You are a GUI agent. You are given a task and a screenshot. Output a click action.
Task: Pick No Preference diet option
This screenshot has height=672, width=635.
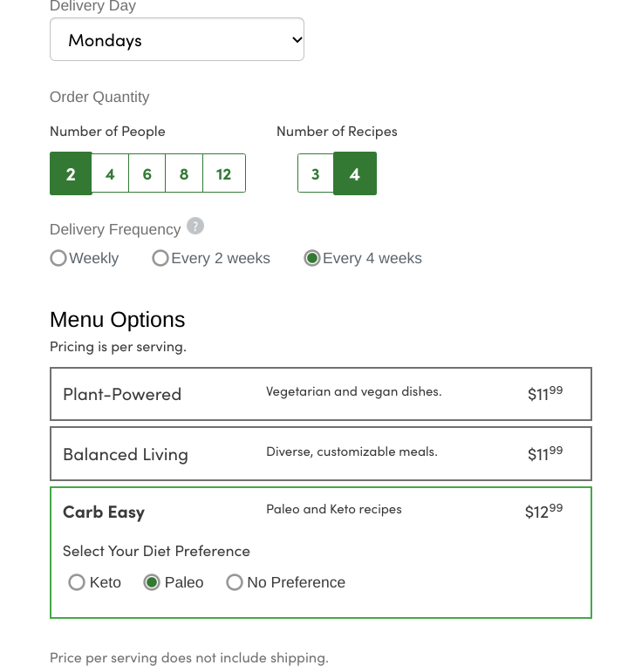[x=235, y=583]
